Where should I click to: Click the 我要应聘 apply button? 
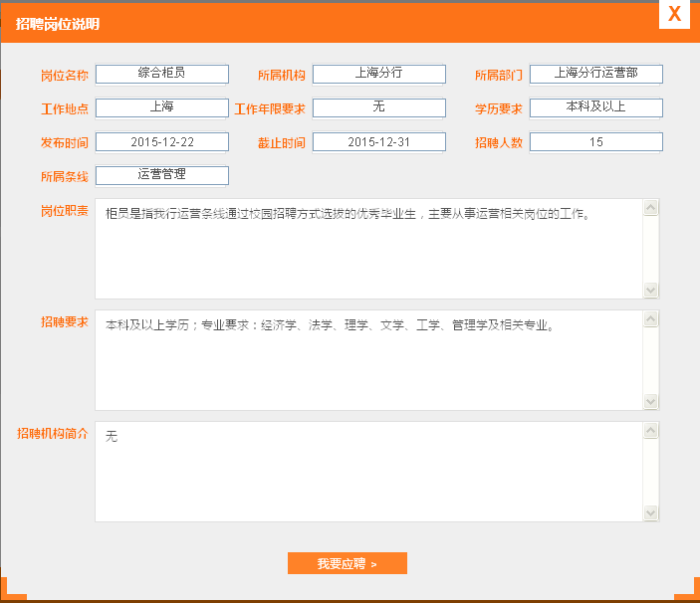click(347, 563)
